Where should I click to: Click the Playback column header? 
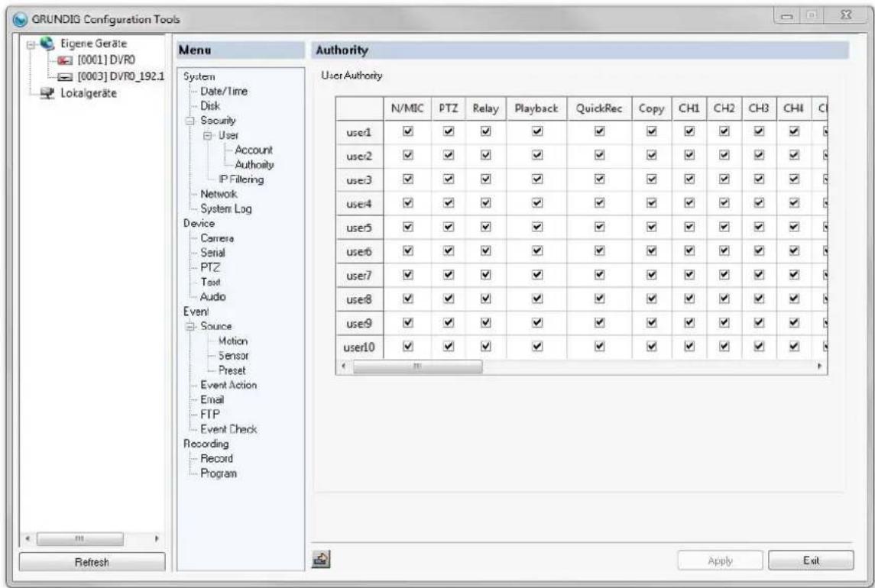point(536,108)
